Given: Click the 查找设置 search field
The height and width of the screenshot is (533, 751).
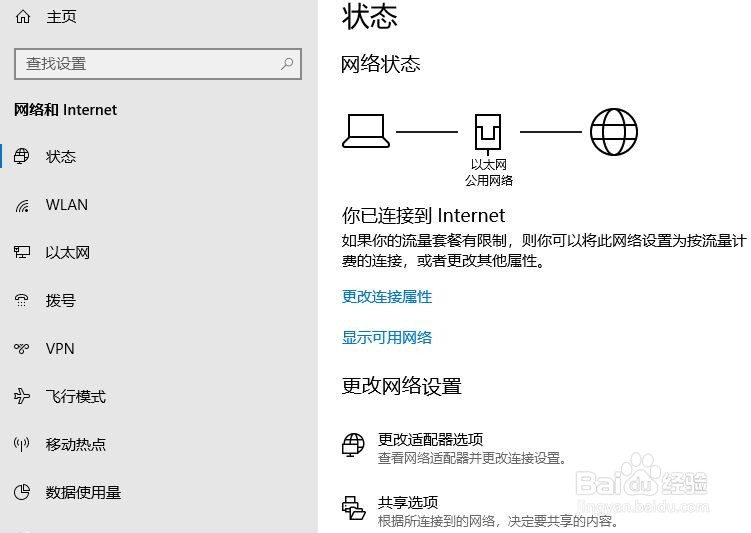Looking at the screenshot, I should click(x=158, y=64).
